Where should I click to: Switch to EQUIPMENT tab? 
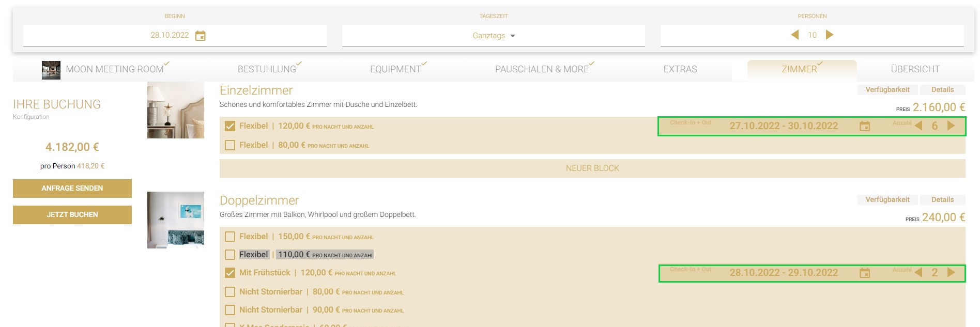[x=395, y=69]
